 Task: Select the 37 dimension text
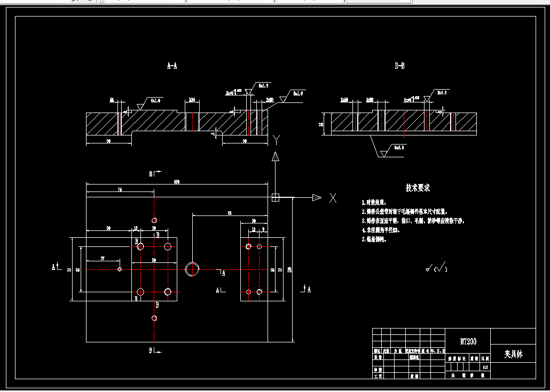pyautogui.click(x=103, y=259)
